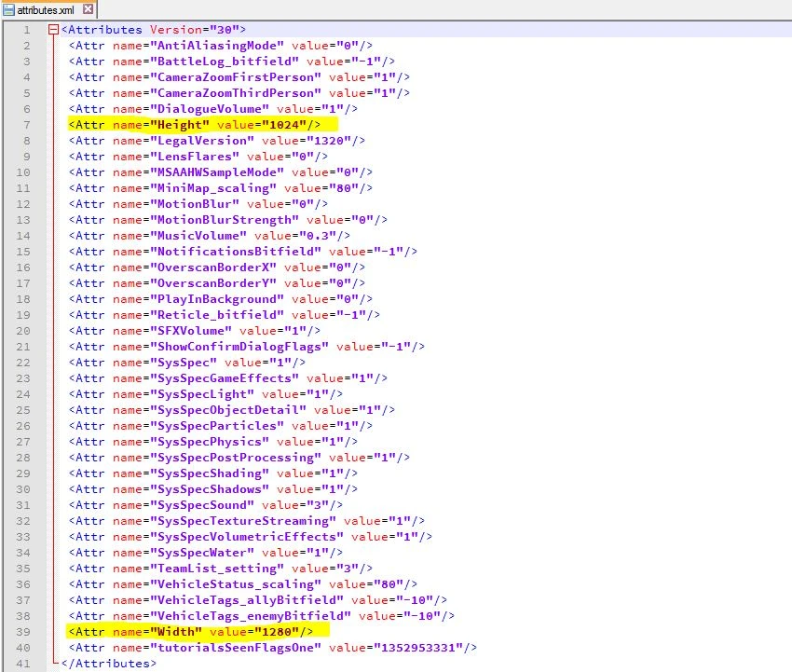
Task: Click the NotificationsBitfield attribute line
Action: click(243, 252)
